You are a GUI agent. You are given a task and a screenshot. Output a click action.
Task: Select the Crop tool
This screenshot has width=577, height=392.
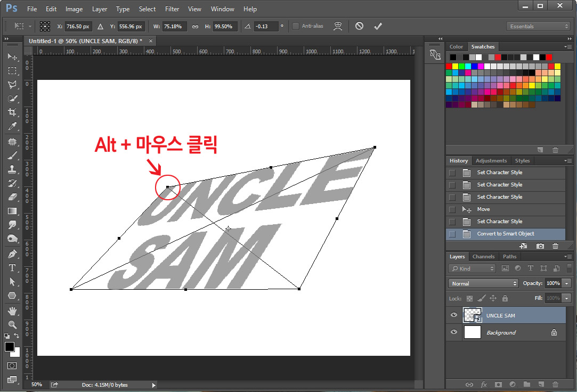[x=12, y=112]
